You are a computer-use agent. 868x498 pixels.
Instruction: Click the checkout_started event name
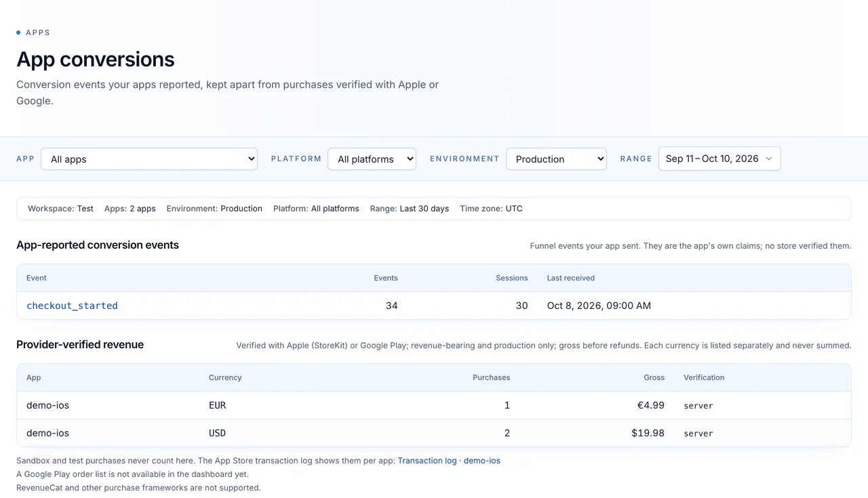coord(72,306)
